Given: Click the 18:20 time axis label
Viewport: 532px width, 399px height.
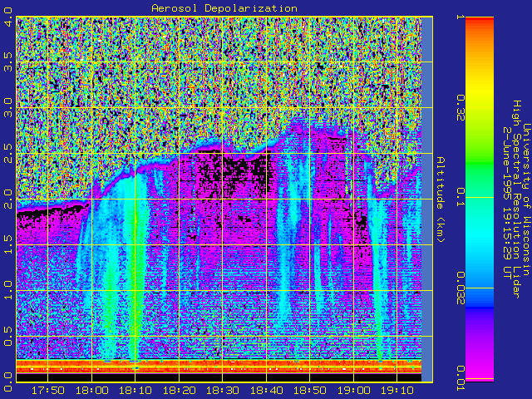Looking at the screenshot, I should point(179,391).
